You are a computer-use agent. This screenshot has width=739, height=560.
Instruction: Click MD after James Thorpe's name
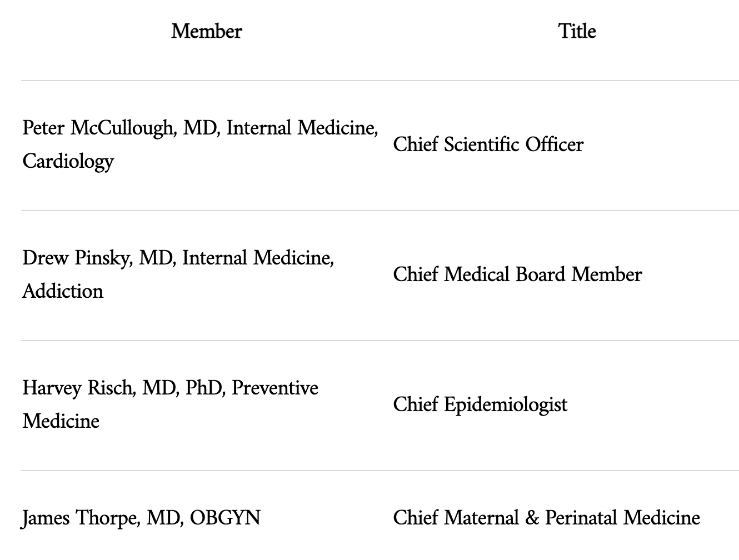163,518
